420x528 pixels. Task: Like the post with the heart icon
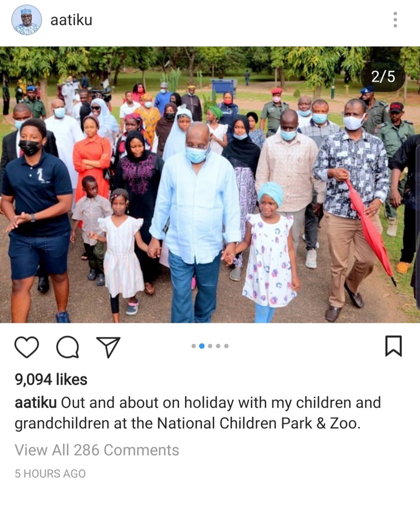coord(27,347)
